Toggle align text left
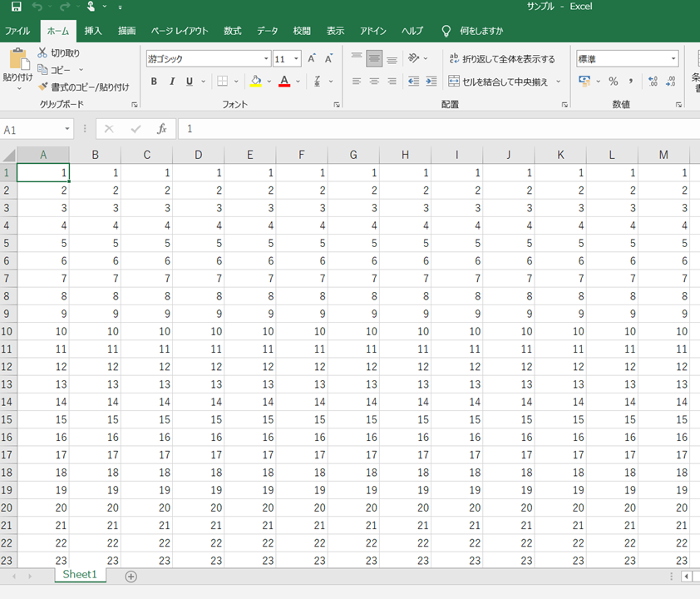 [x=357, y=81]
